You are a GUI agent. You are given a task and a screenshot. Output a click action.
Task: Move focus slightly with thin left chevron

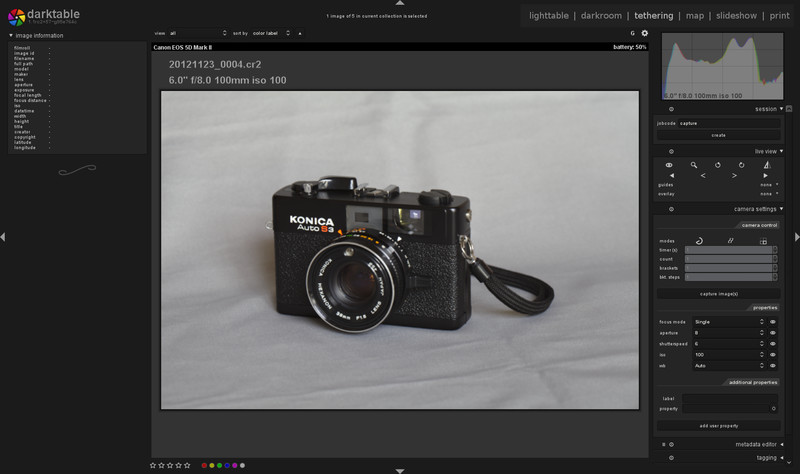click(703, 176)
